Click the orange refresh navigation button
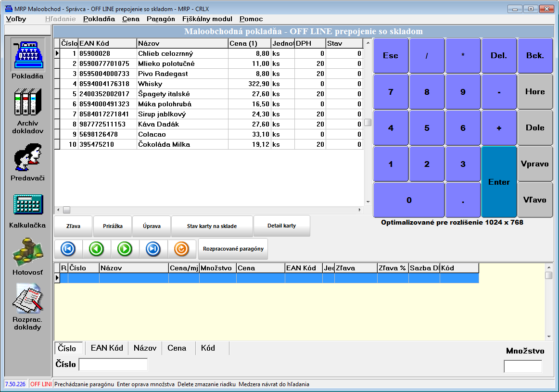Viewport: 559px width, 392px height. click(181, 249)
